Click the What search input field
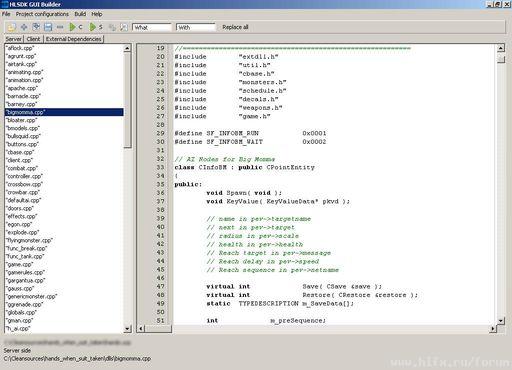512x370 pixels. tap(152, 27)
